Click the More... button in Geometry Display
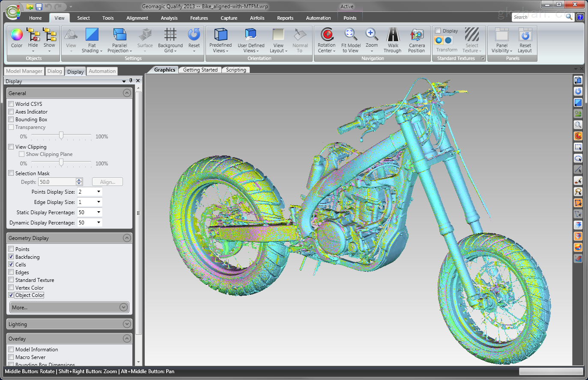 [x=69, y=307]
